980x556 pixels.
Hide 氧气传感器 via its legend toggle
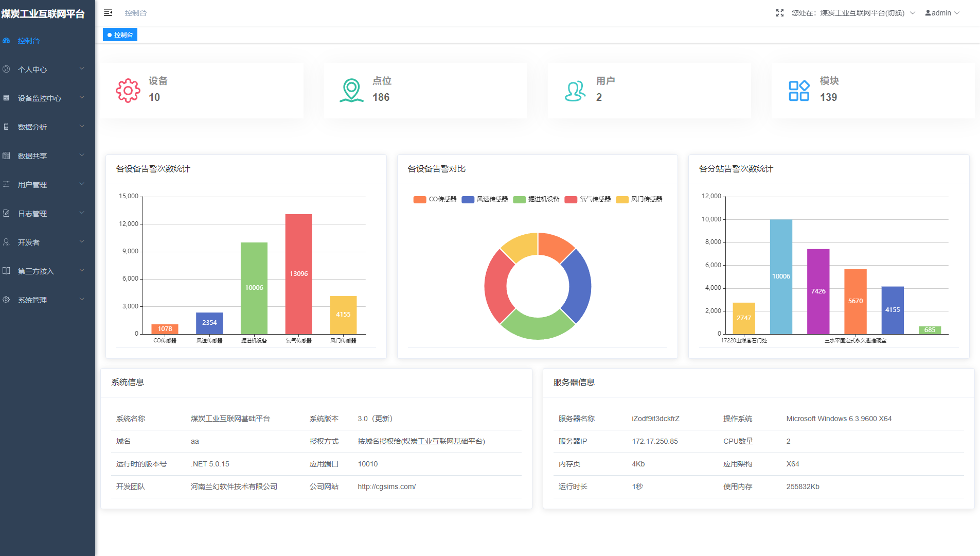click(x=586, y=199)
